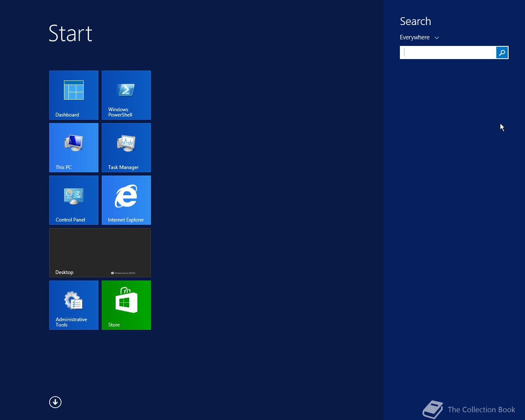Launch Windows PowerShell tile
Viewport: 525px width, 420px height.
point(126,95)
